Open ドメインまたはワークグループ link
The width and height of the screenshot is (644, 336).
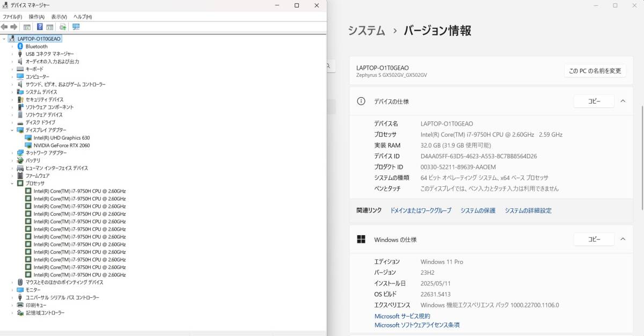tap(421, 210)
